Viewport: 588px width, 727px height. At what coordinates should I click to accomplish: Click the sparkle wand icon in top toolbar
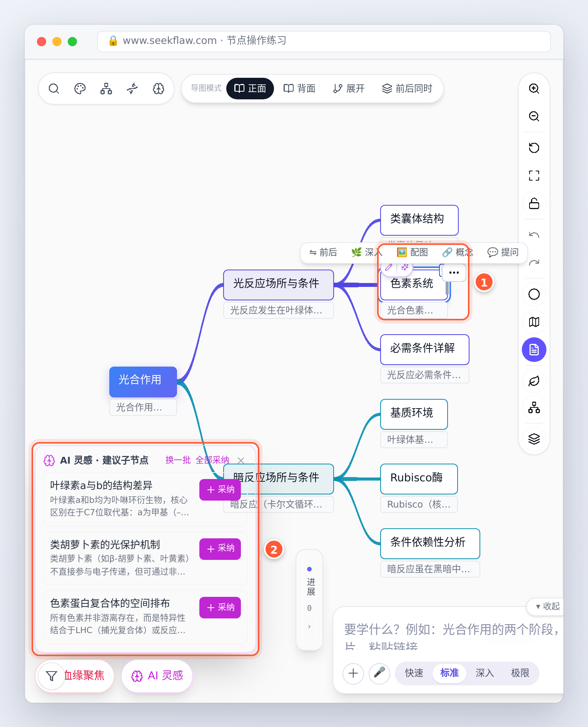132,89
